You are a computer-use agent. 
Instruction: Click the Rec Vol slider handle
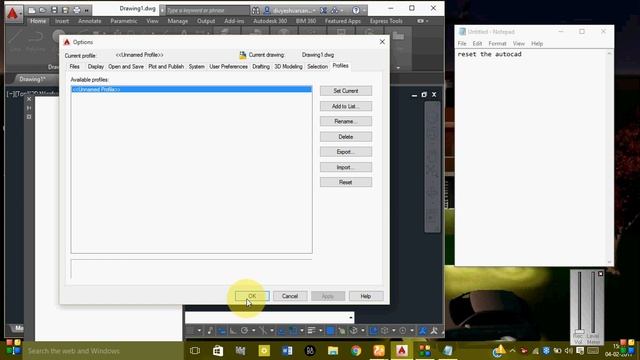pyautogui.click(x=579, y=331)
